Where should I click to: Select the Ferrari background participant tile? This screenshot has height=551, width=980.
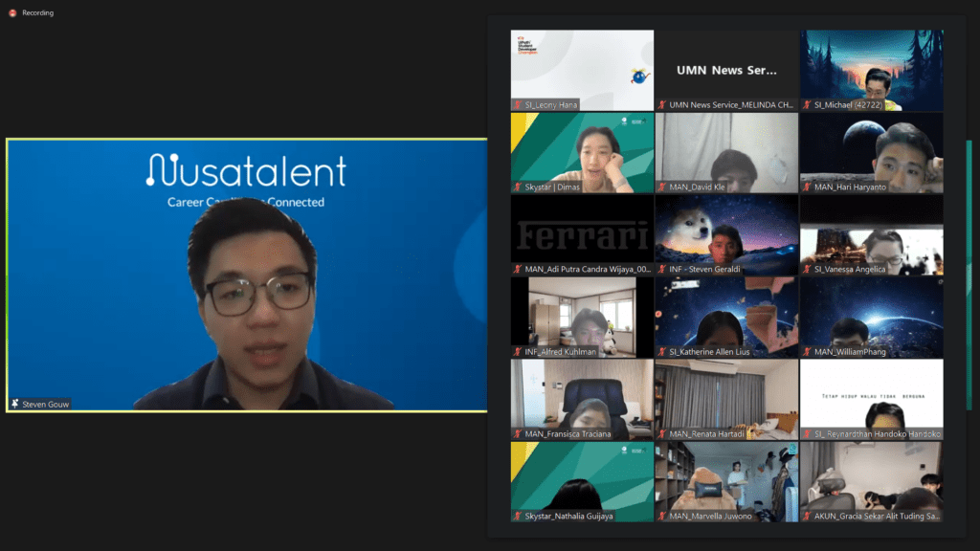tap(582, 234)
